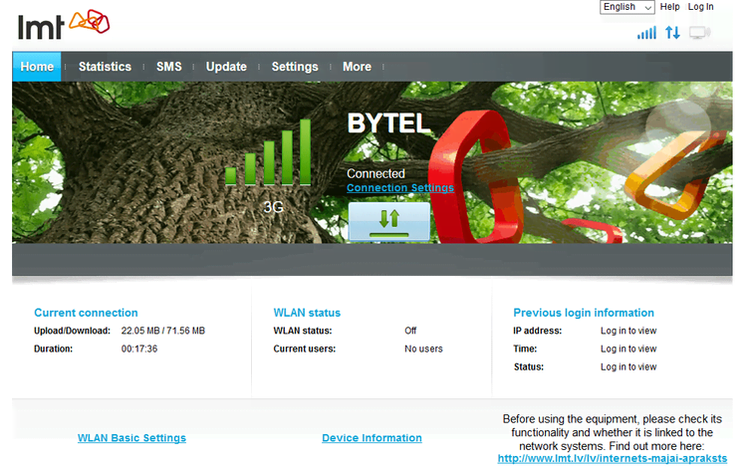Click the 3G network type label
Viewport: 750px width, 468px height.
point(273,207)
